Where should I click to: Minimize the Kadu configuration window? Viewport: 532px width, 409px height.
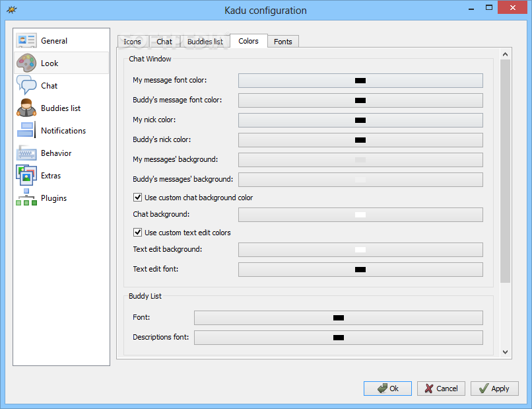(471, 8)
